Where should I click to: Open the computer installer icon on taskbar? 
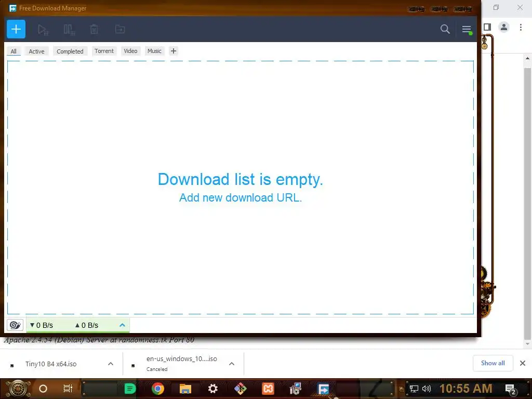point(295,389)
